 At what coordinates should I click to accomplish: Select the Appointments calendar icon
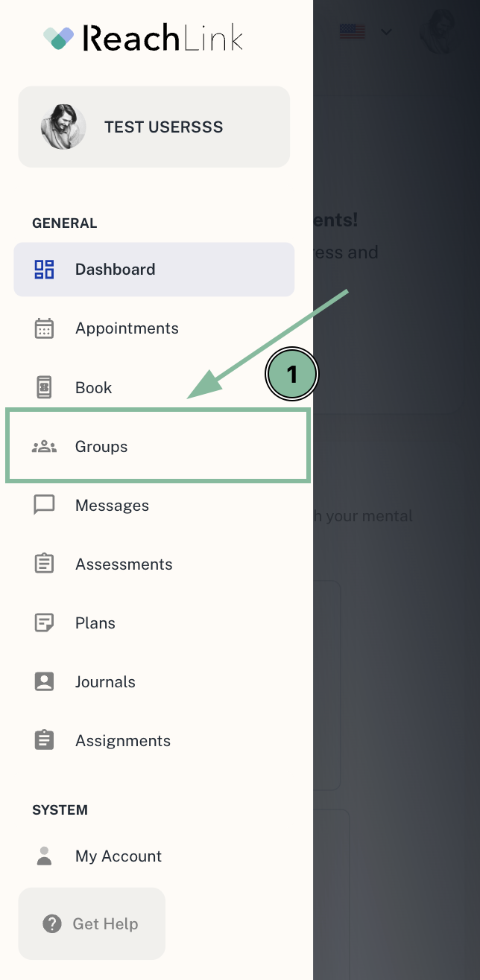[45, 328]
